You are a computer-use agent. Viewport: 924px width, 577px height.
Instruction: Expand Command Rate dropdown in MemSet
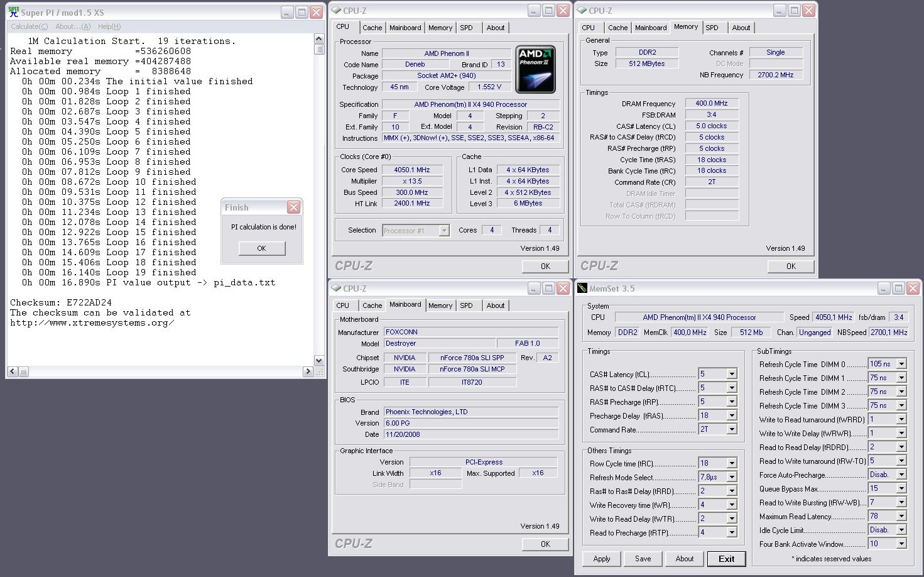tap(732, 429)
